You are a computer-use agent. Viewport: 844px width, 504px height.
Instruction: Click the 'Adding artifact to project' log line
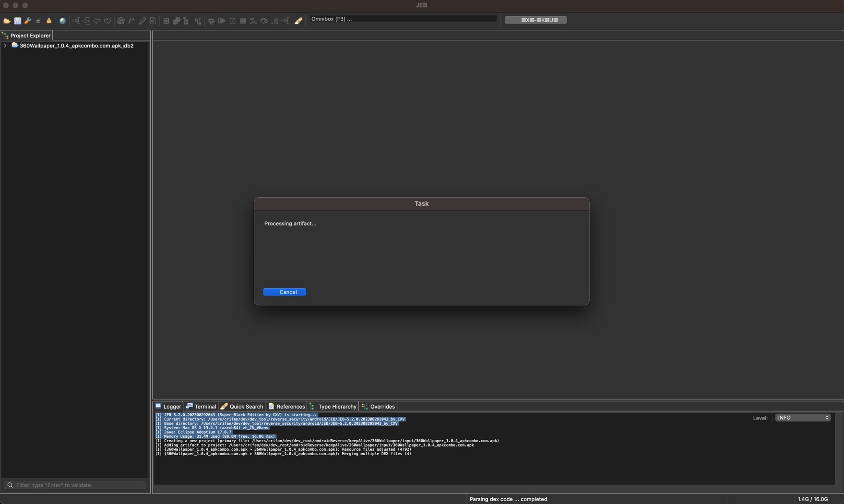point(314,445)
